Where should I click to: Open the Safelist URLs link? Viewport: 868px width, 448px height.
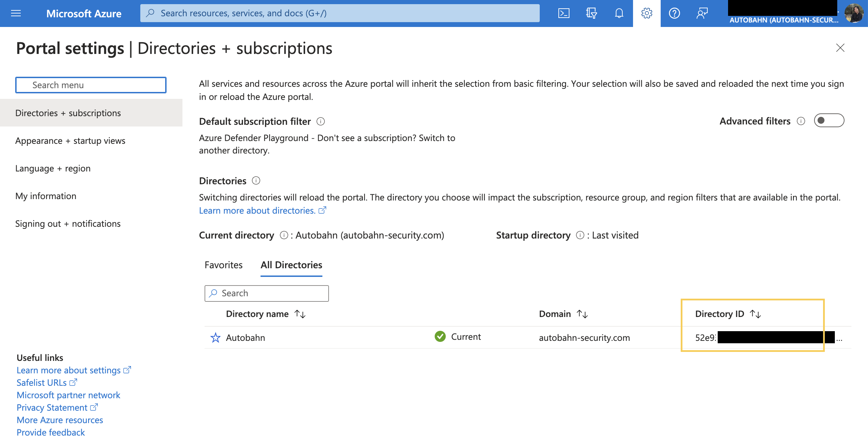tap(41, 383)
